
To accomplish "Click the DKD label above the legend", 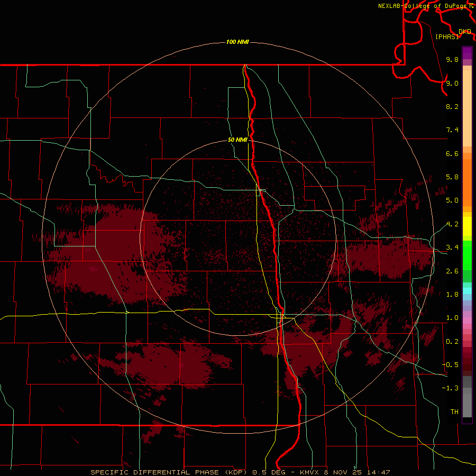I will tap(465, 31).
